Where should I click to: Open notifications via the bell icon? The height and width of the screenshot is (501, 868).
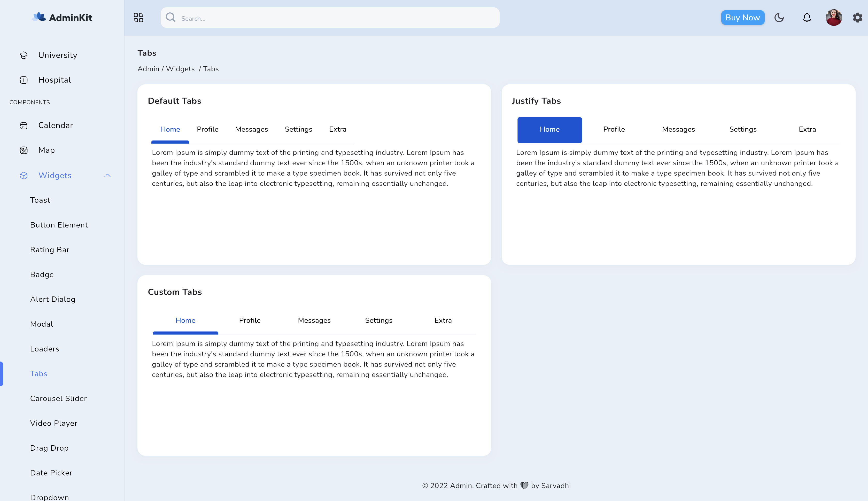(807, 18)
